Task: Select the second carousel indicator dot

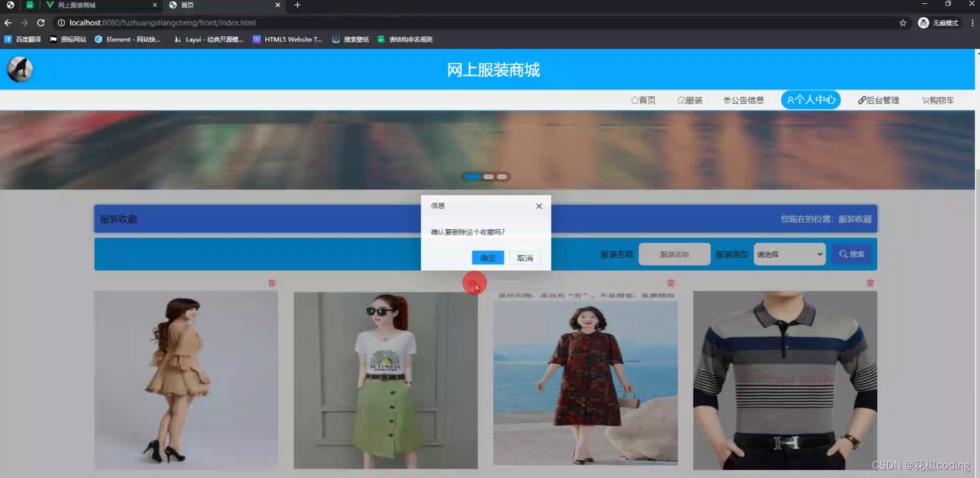Action: [x=487, y=176]
